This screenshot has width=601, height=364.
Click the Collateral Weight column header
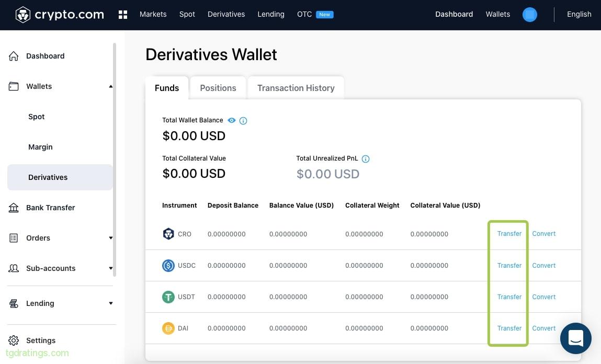click(x=372, y=206)
